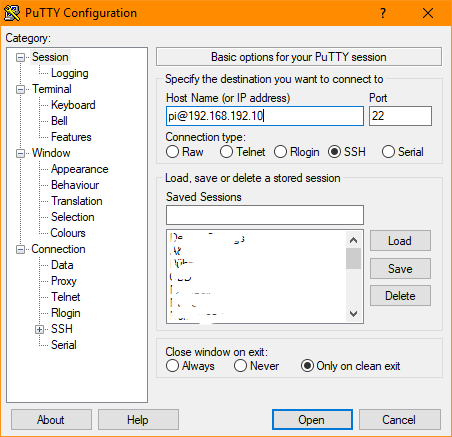The height and width of the screenshot is (437, 452).
Task: Close the PuTTY Configuration window
Action: coord(428,13)
